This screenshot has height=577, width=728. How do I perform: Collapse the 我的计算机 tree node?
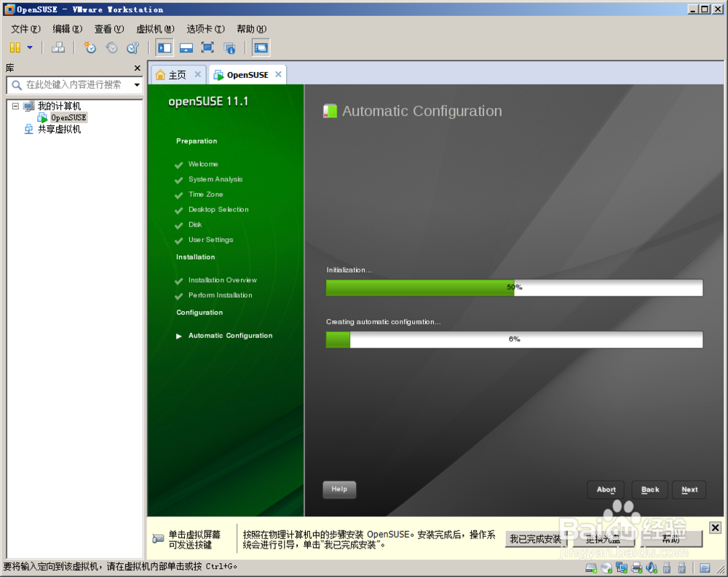tap(15, 106)
